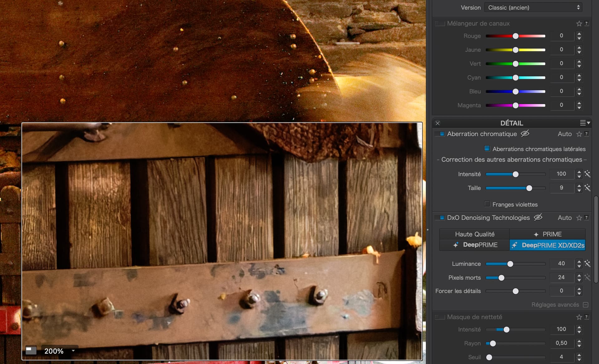Open help for DxO Denoising Technologies
The height and width of the screenshot is (364, 599).
pos(587,218)
